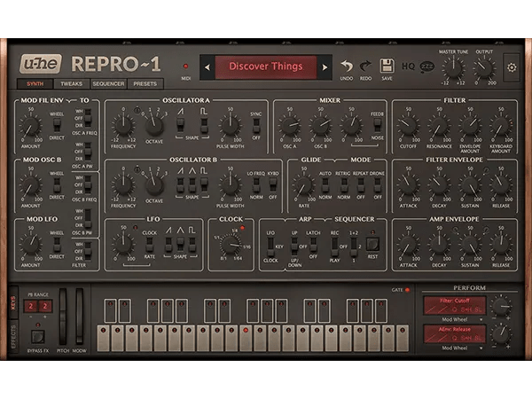Click the MASTER TUNE knob
Image resolution: width=532 pixels, height=399 pixels.
453,68
